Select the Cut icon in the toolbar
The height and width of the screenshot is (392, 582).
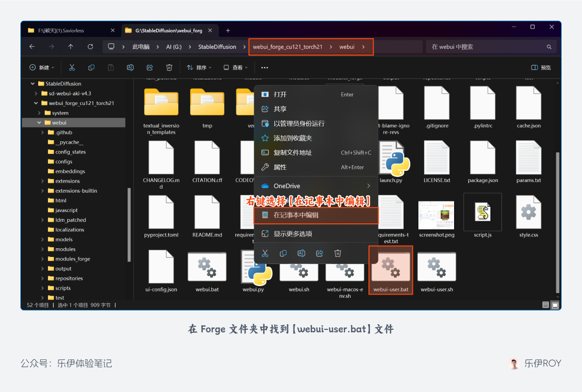72,67
